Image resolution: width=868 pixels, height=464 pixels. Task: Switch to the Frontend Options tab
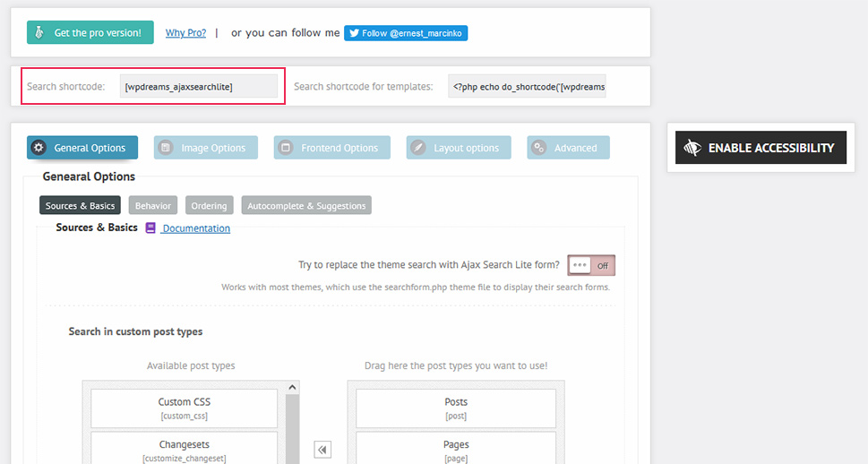click(332, 148)
